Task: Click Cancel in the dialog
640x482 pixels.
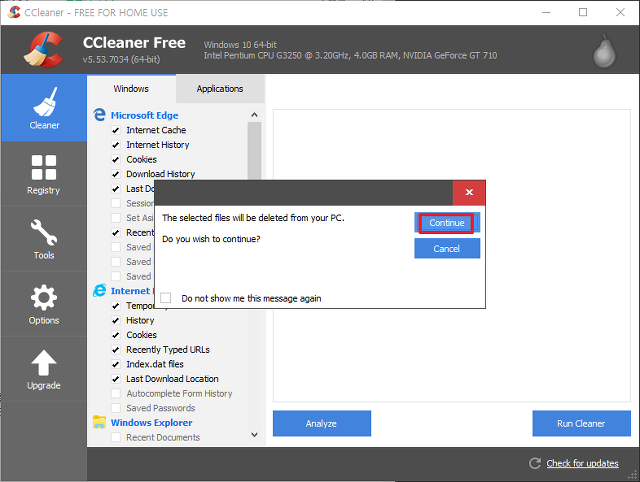Action: (x=447, y=249)
